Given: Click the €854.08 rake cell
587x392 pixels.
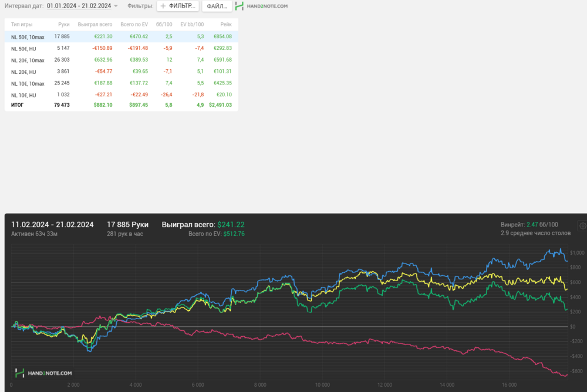Looking at the screenshot, I should pos(222,36).
